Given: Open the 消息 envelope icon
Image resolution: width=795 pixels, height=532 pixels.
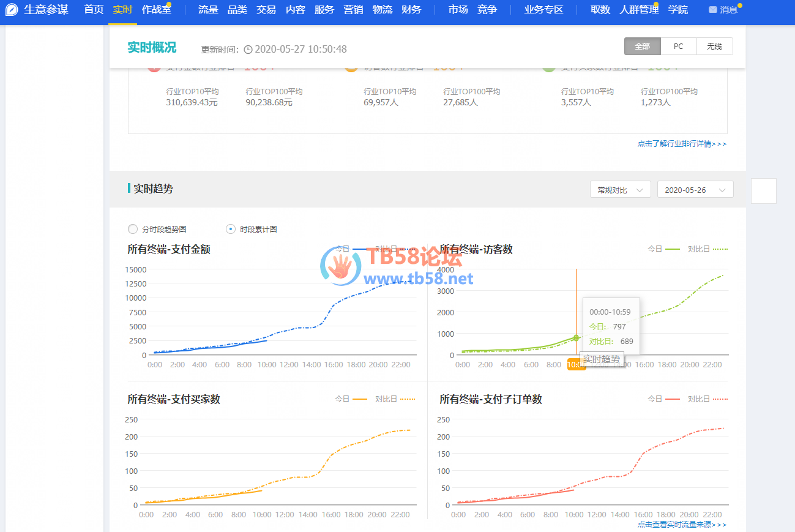Looking at the screenshot, I should (712, 10).
